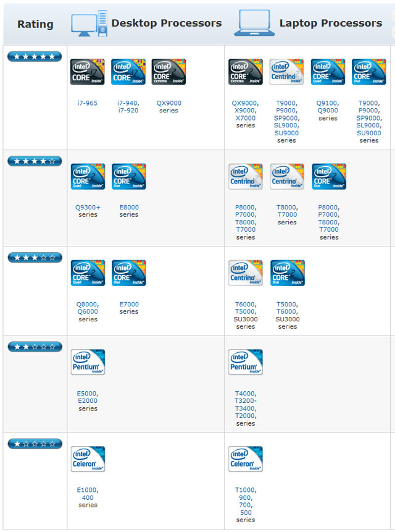This screenshot has width=395, height=532.
Task: Click the three-star rating badge
Action: (x=35, y=258)
